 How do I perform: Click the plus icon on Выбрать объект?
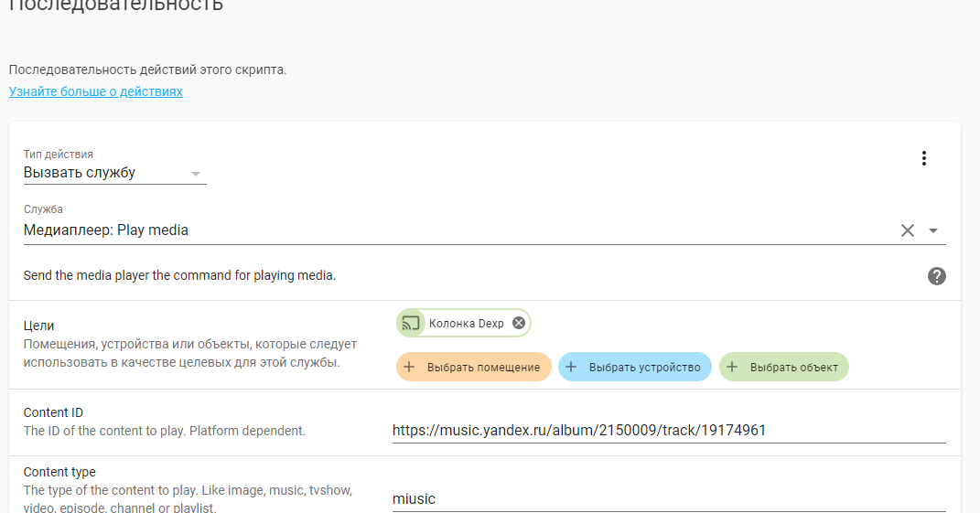click(732, 367)
